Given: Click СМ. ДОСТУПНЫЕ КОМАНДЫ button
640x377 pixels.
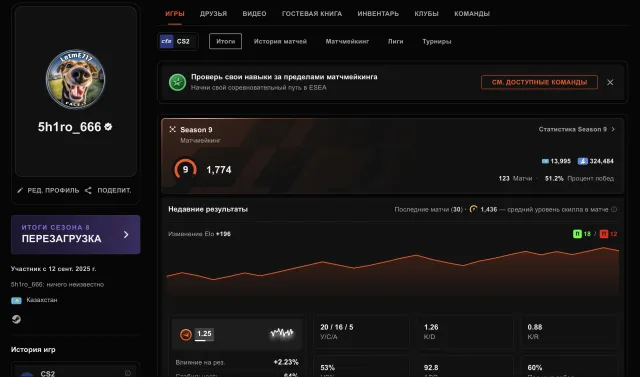Looking at the screenshot, I should 539,82.
